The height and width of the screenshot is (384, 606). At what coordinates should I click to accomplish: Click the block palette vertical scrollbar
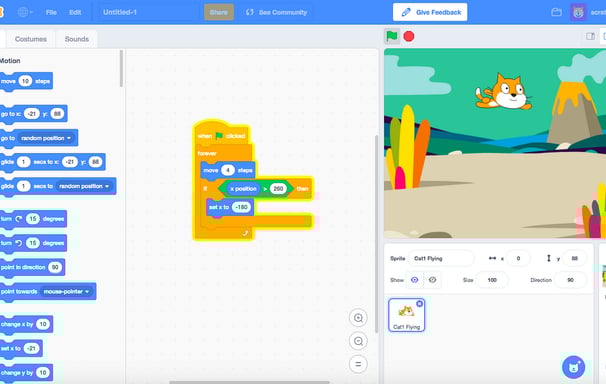(121, 68)
